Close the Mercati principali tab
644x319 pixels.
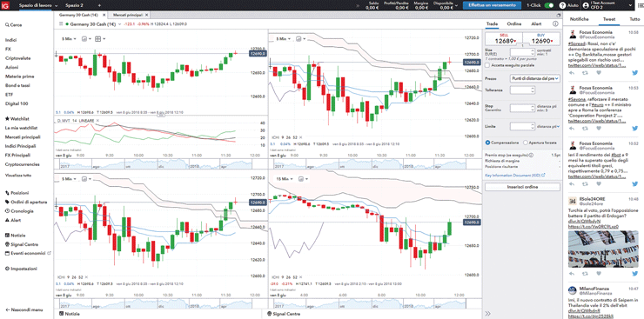click(146, 15)
